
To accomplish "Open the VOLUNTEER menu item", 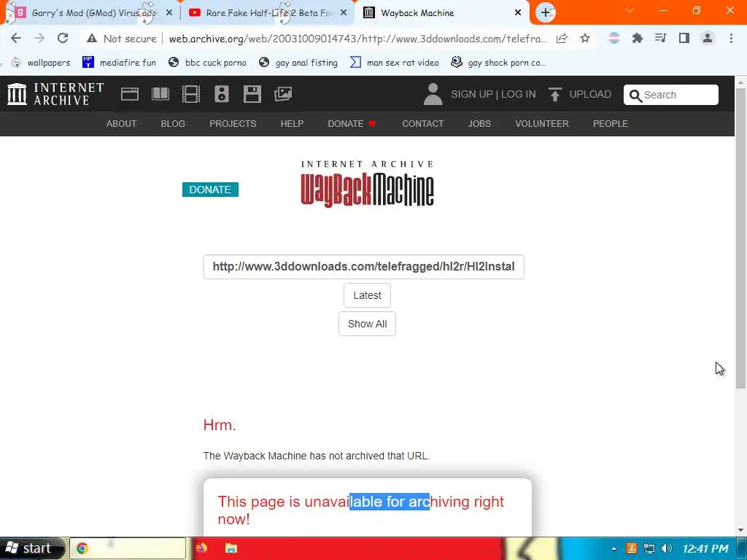I will click(542, 124).
